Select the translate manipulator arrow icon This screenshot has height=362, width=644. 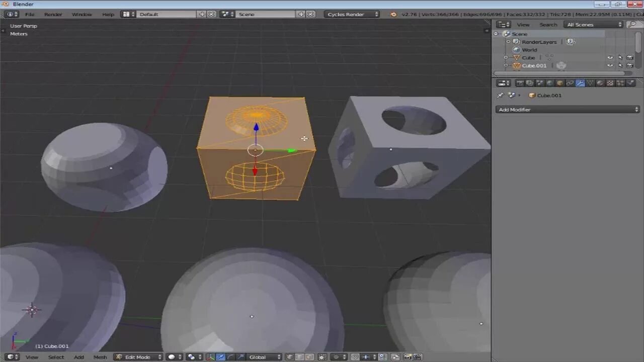pos(221,357)
